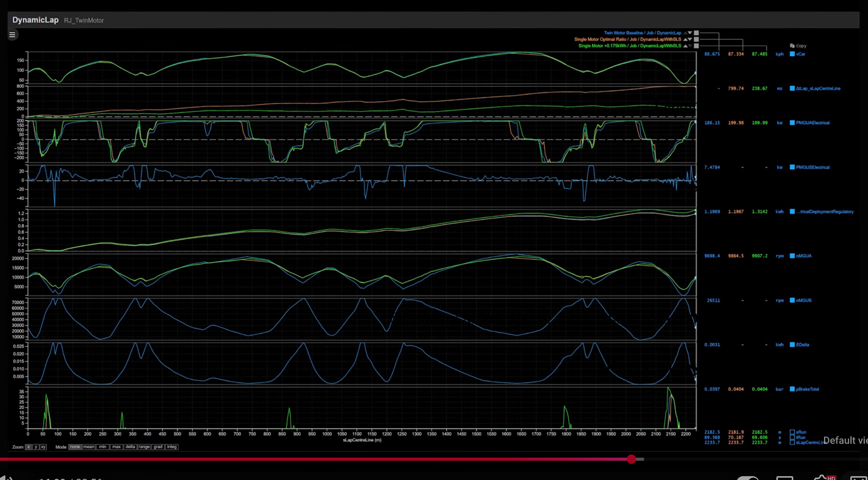Switch Mode to delta
Viewport: 868px width, 480px height.
[x=130, y=447]
